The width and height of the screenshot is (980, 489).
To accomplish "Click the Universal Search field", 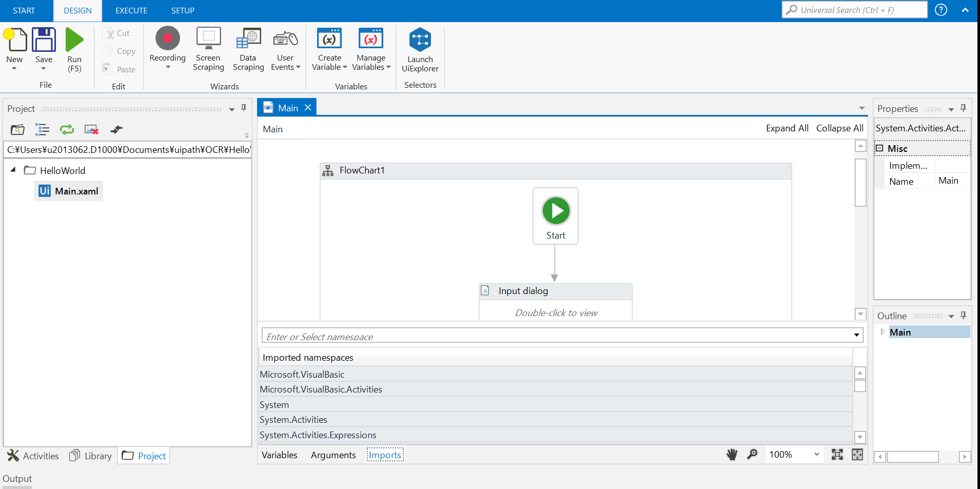I will 855,10.
